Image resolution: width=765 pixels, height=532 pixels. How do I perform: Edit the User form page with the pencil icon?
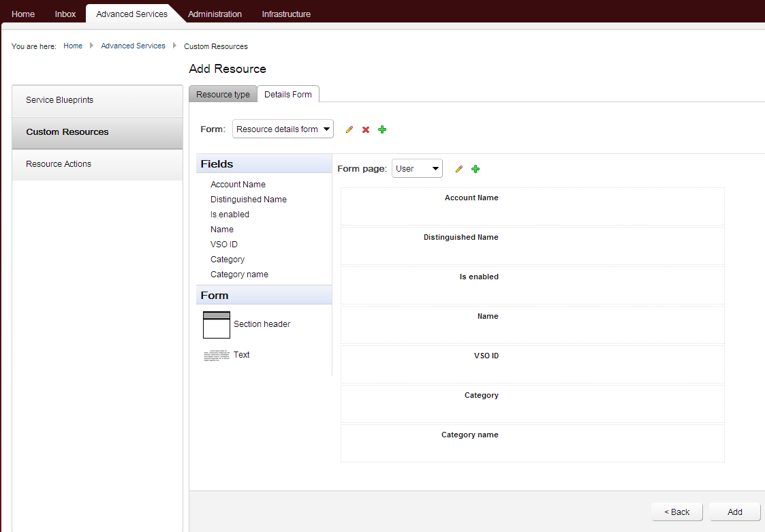[458, 168]
